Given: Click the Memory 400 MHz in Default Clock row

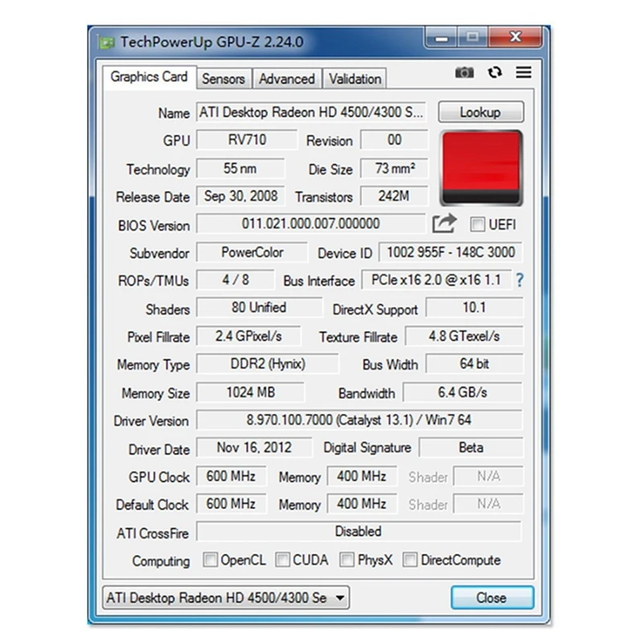Looking at the screenshot, I should pos(361,504).
